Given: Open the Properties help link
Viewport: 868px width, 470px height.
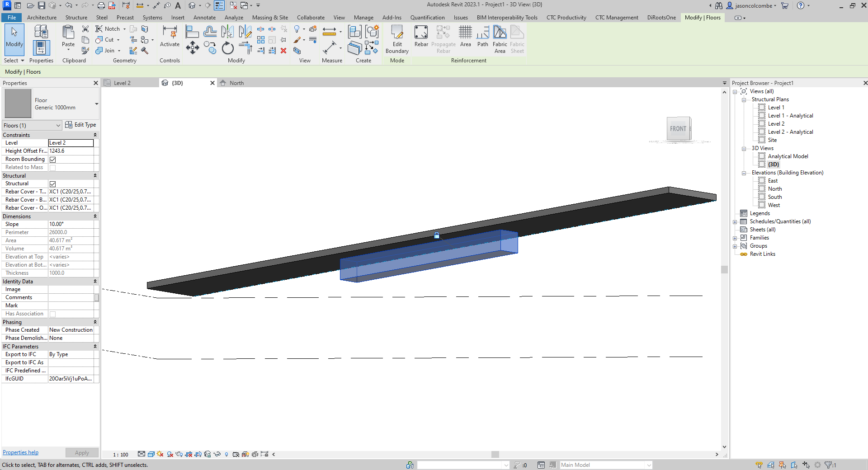Looking at the screenshot, I should pos(20,452).
